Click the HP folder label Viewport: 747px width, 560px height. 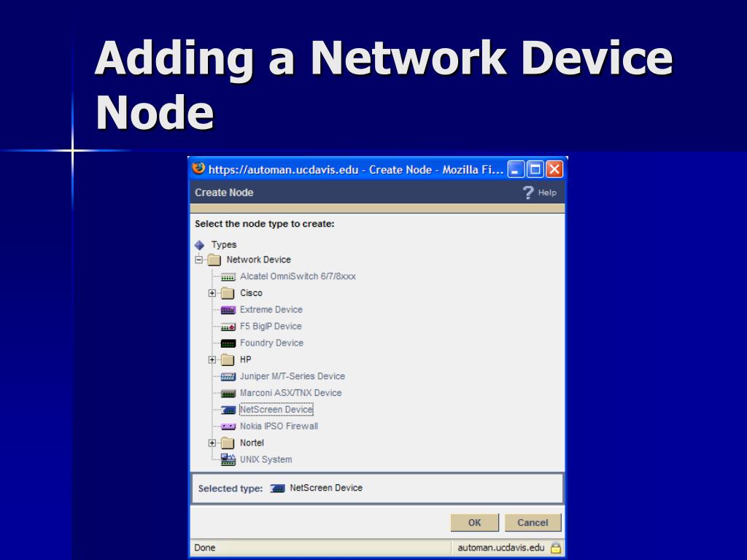pos(245,359)
